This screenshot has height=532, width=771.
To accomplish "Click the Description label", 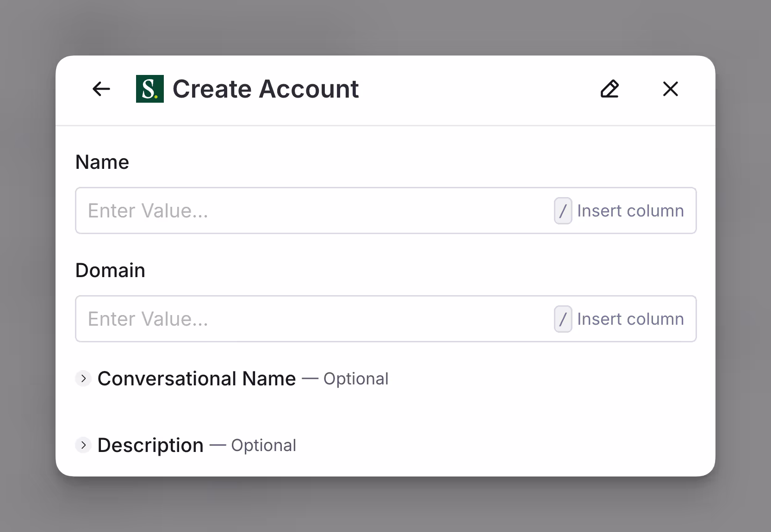I will [x=150, y=445].
